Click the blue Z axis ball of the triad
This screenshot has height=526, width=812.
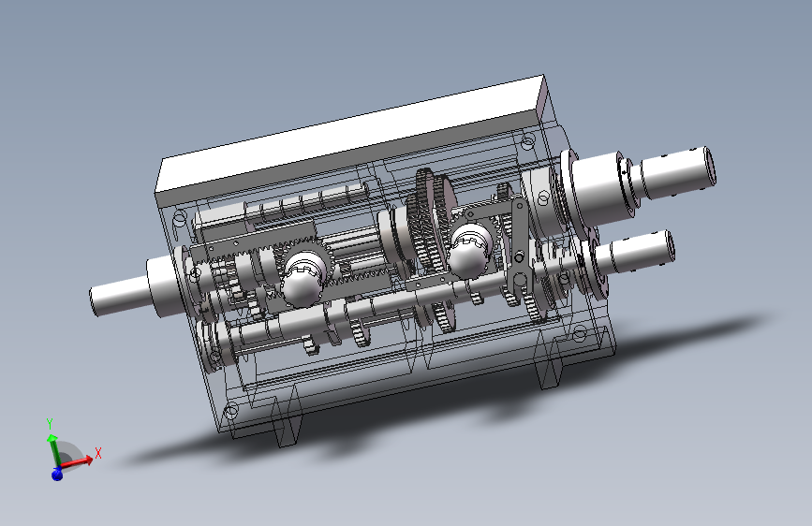pyautogui.click(x=57, y=474)
